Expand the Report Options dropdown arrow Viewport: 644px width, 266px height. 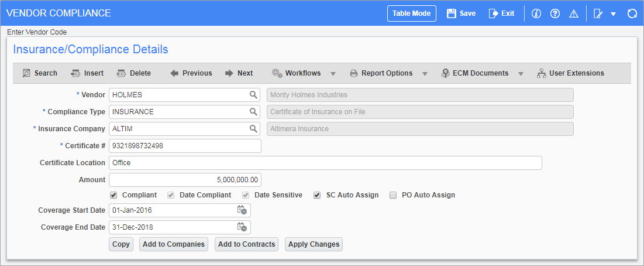point(425,74)
